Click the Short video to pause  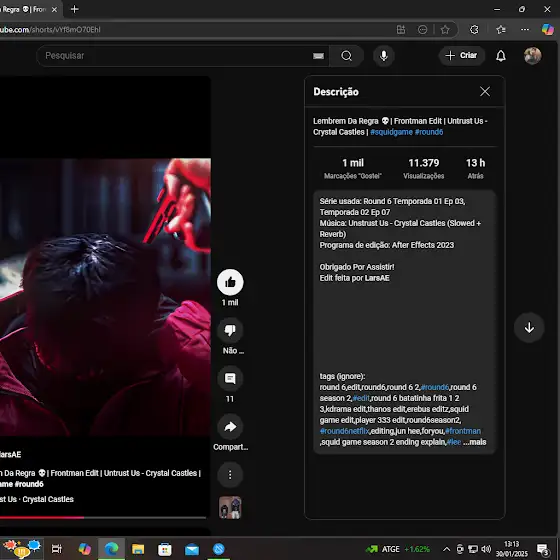[105, 296]
